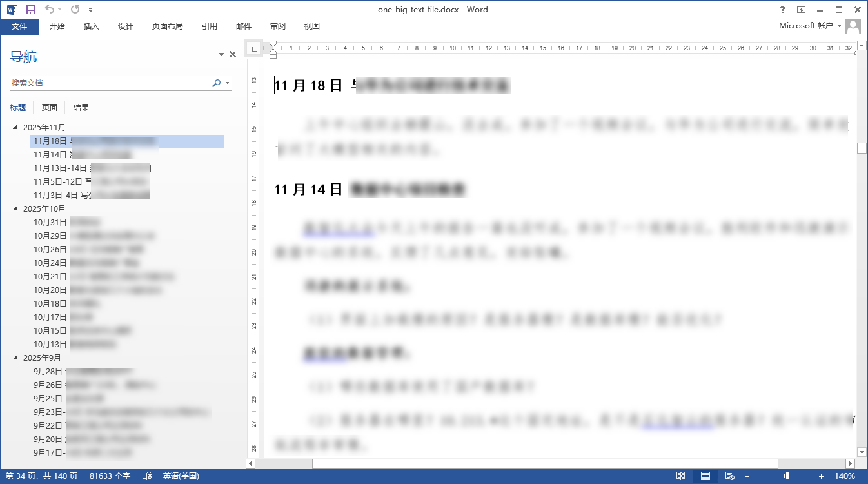Switch to the 插入 ribbon tab
The image size is (868, 484).
coord(90,26)
